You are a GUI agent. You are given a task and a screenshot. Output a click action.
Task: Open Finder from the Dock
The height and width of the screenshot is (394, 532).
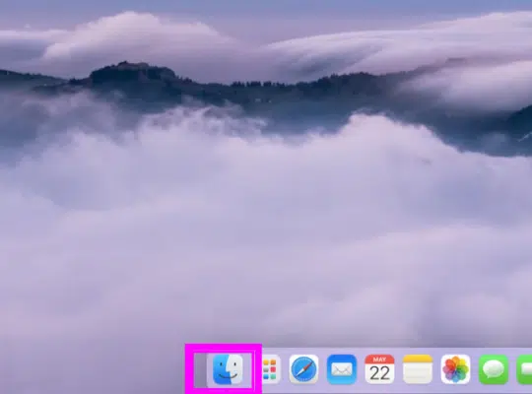[228, 369]
